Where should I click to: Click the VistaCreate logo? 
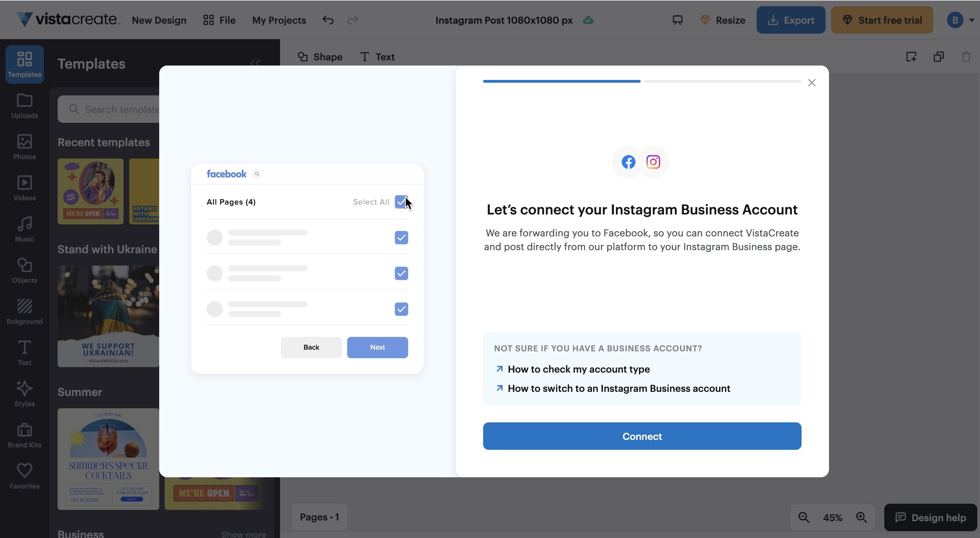point(69,19)
